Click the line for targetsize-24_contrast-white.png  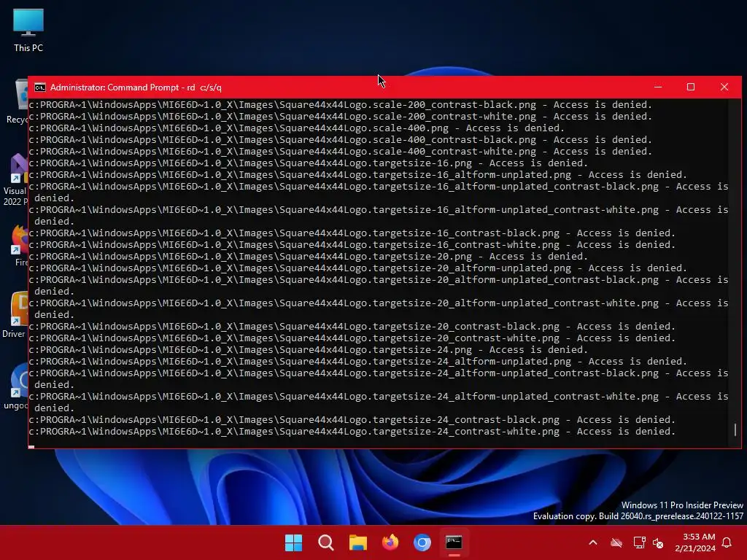click(x=352, y=432)
